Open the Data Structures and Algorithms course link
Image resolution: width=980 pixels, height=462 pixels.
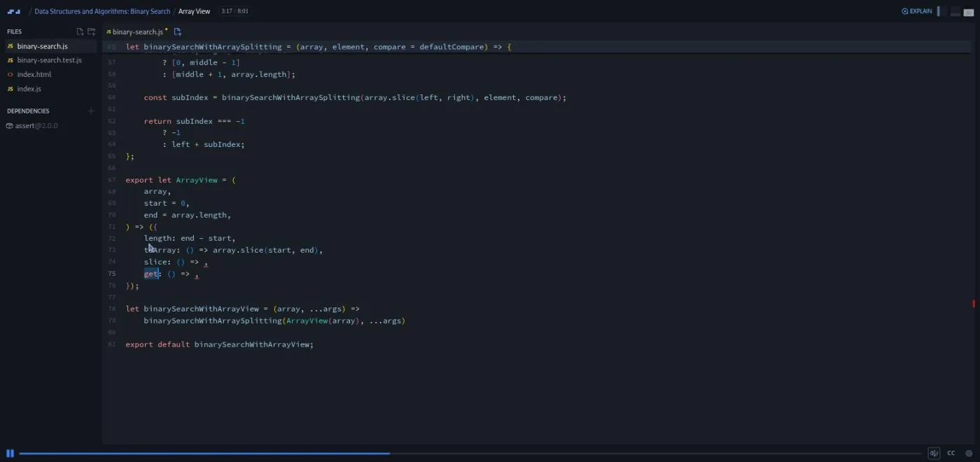(x=102, y=11)
